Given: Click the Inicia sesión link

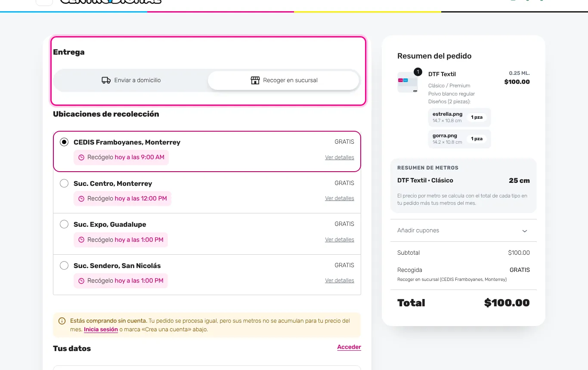Looking at the screenshot, I should [101, 330].
